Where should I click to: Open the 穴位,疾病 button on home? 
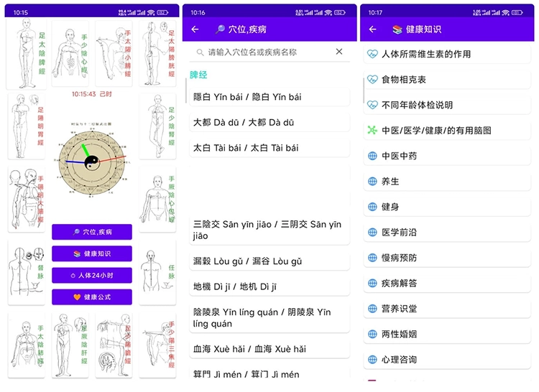pos(91,232)
